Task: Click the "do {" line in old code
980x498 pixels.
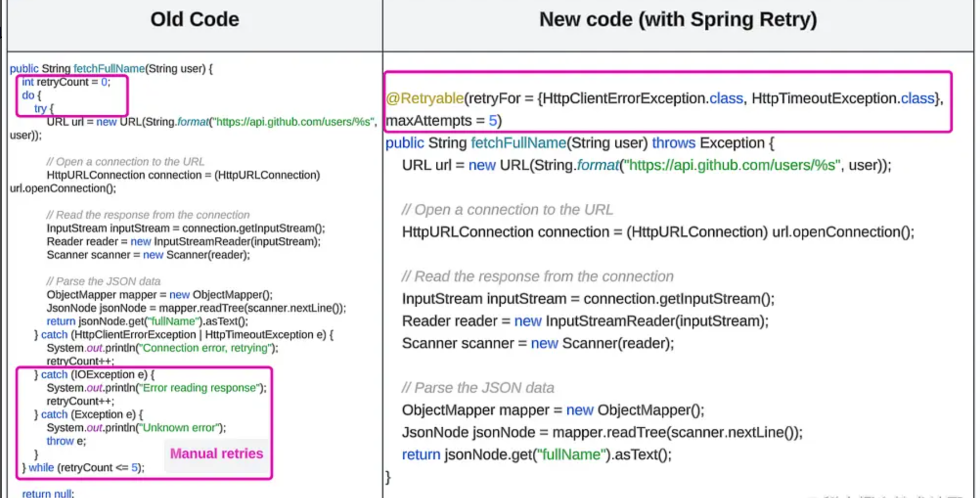Action: 32,95
